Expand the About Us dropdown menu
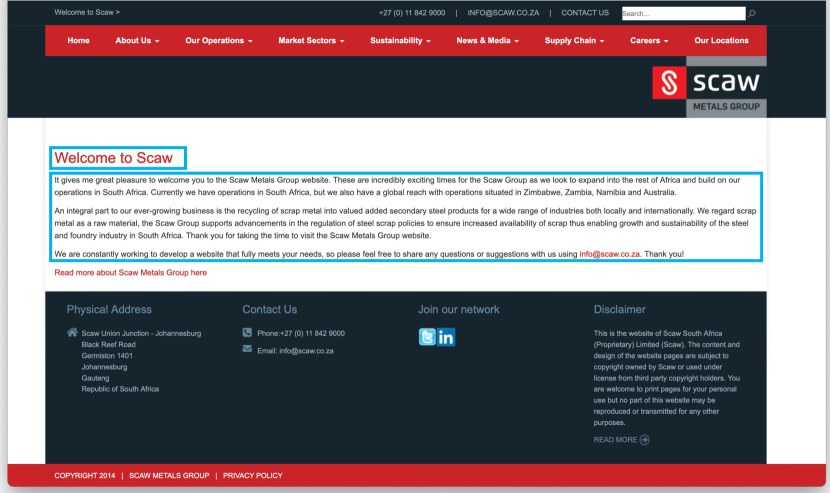Screen dimensions: 830x493 point(137,40)
